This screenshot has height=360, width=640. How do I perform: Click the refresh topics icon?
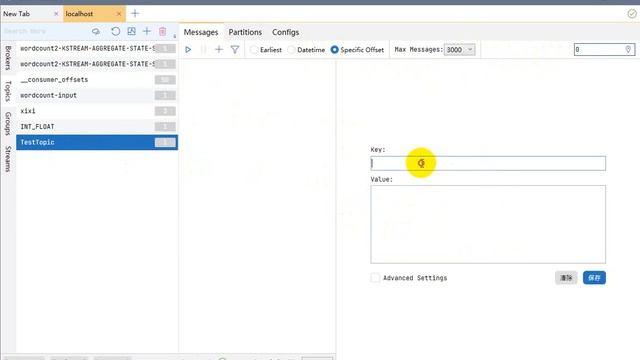116,31
